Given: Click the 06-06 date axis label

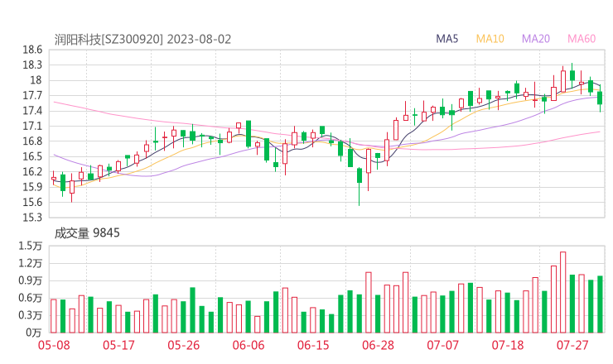Looking at the screenshot, I should pos(249,345).
